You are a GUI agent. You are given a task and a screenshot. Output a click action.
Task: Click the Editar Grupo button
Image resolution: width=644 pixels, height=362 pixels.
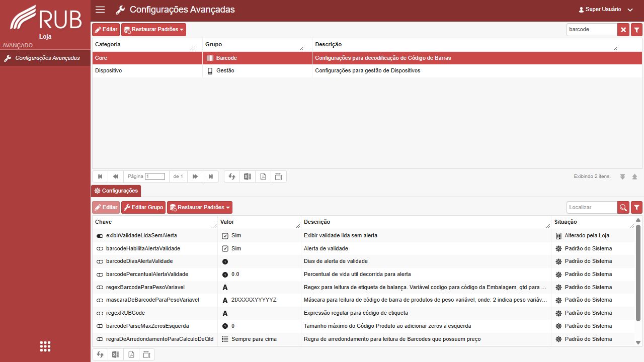click(x=143, y=207)
